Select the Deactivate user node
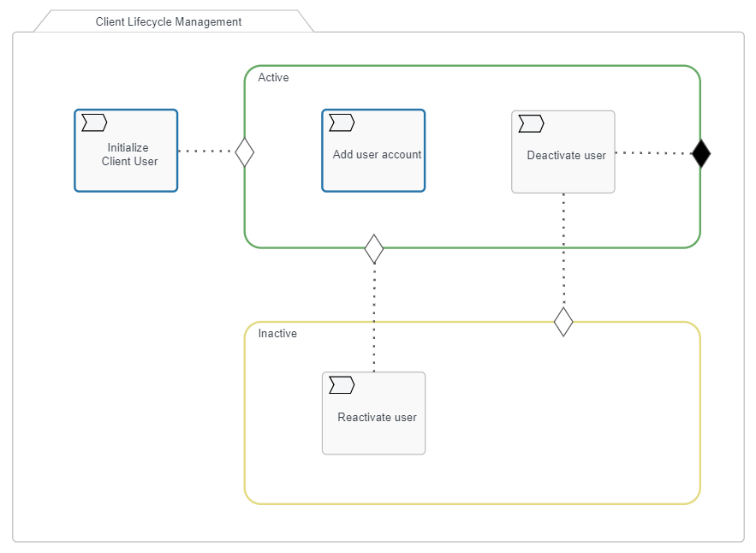Screen dimensions: 756x553 click(x=563, y=150)
